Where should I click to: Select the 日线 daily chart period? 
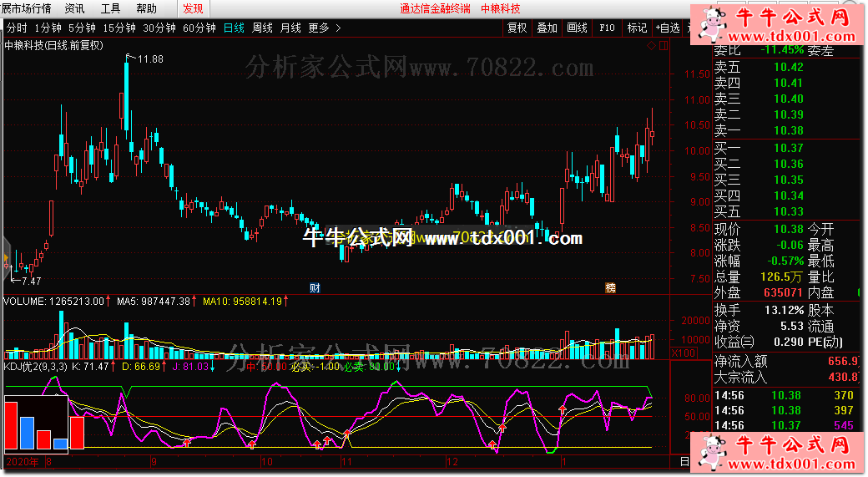pyautogui.click(x=234, y=28)
